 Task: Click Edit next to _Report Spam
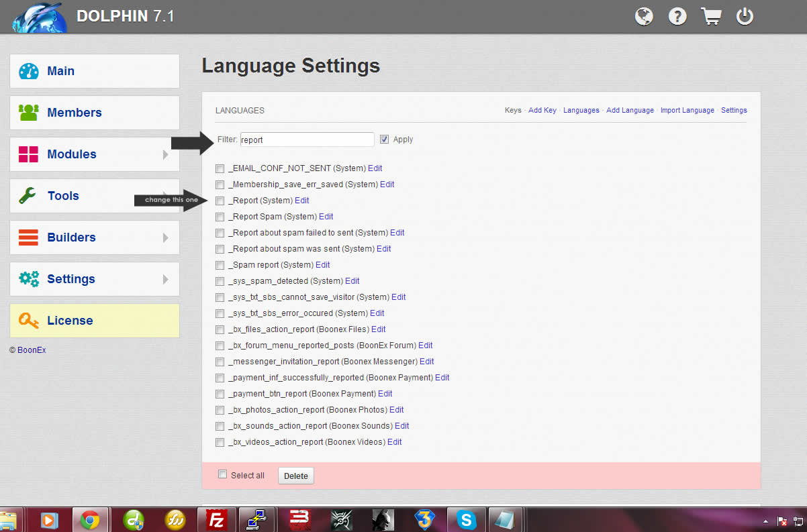point(326,217)
